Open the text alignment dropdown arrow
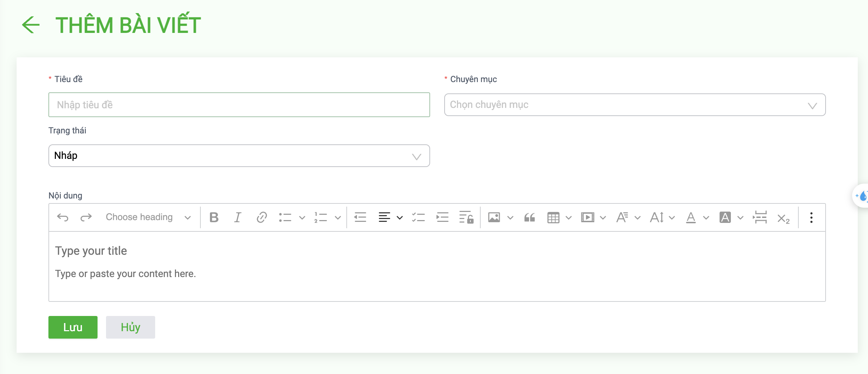 [x=400, y=218]
